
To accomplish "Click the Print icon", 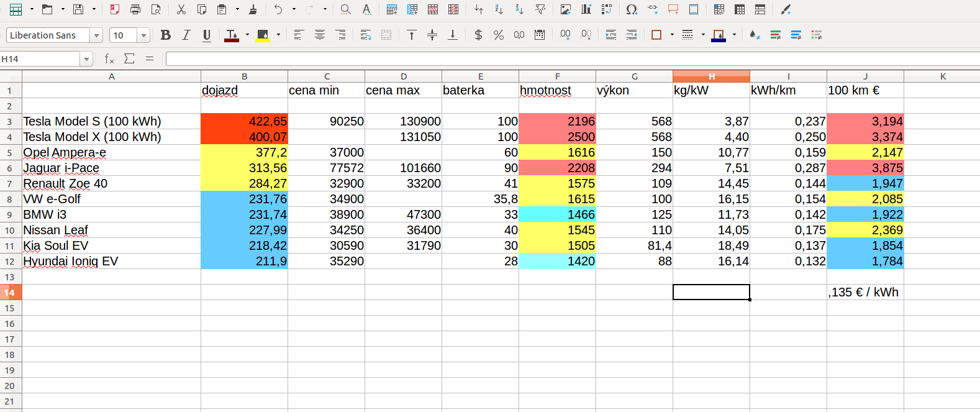I will pyautogui.click(x=135, y=9).
